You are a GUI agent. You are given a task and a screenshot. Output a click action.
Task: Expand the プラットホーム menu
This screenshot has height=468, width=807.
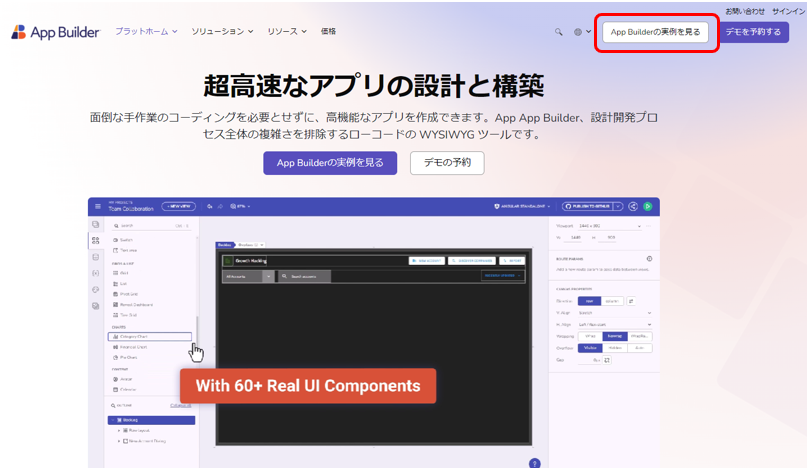coord(146,31)
